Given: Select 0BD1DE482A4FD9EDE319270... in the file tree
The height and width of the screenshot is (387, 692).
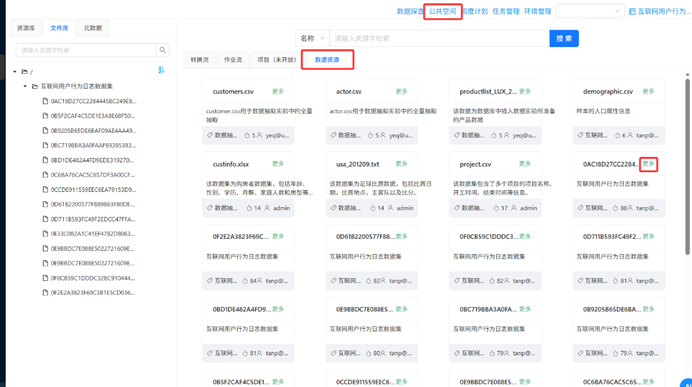Looking at the screenshot, I should click(x=92, y=160).
